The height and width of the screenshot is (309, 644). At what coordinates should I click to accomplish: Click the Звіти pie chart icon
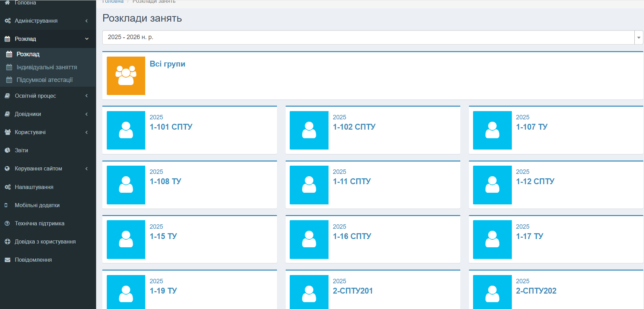[8, 150]
